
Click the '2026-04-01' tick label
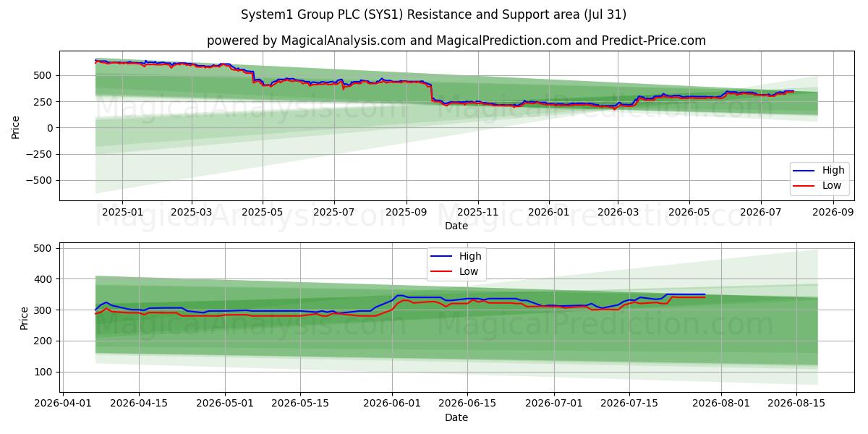(61, 404)
